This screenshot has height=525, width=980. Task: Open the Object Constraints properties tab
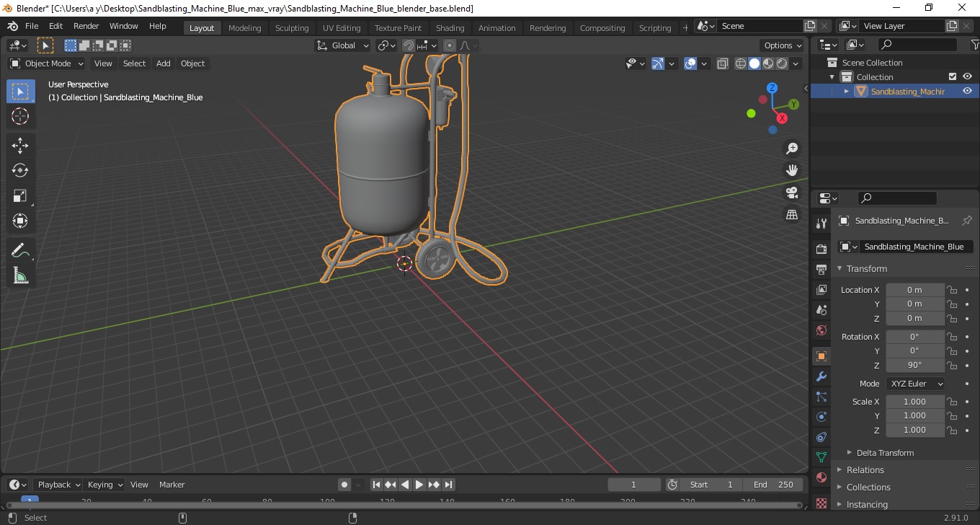click(x=821, y=437)
